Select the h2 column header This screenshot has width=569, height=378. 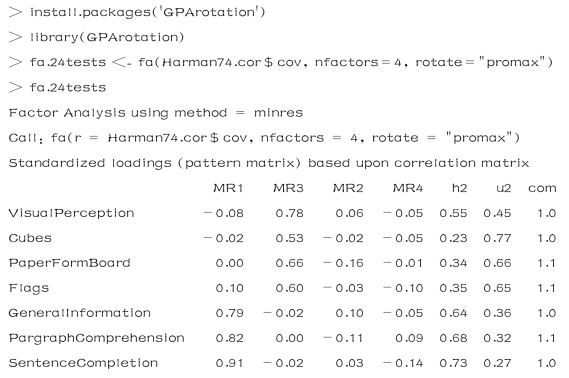459,188
